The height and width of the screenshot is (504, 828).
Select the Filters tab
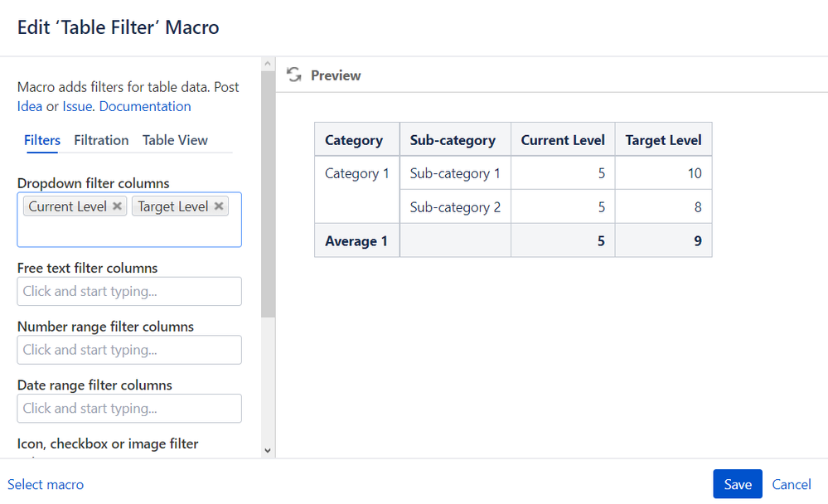point(41,140)
